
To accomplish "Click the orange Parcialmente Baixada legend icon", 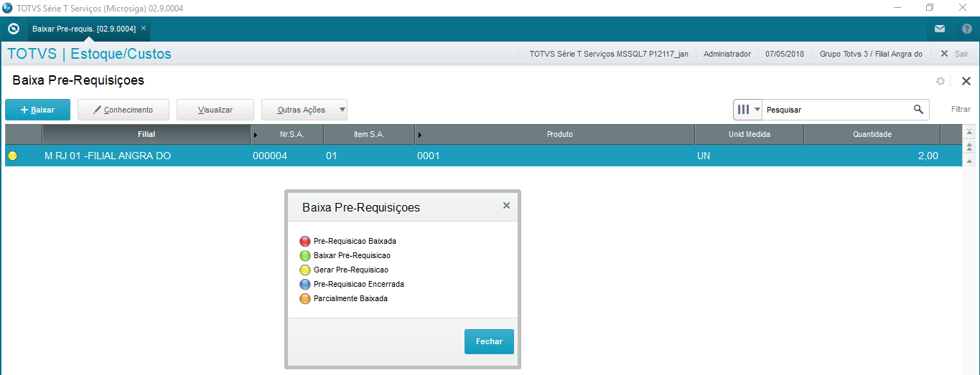I will point(305,299).
